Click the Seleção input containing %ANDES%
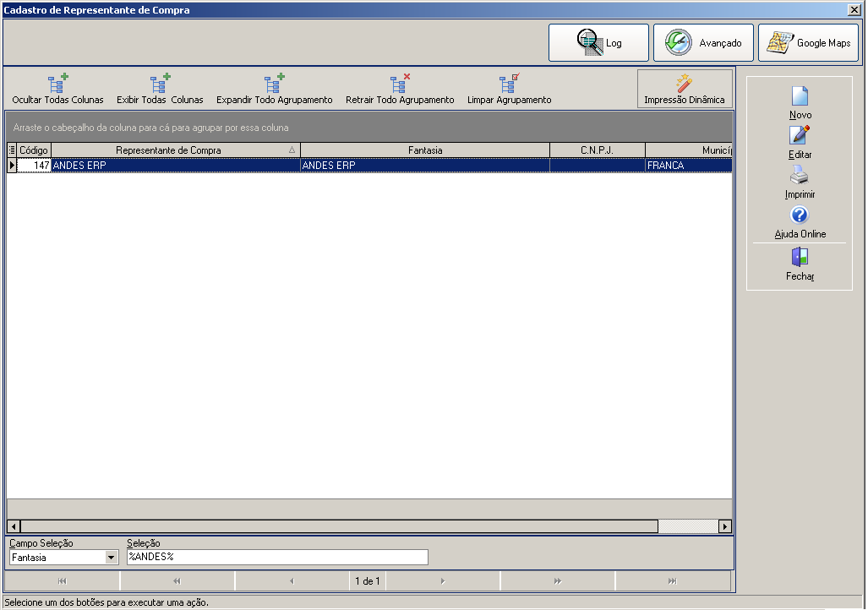 point(277,557)
